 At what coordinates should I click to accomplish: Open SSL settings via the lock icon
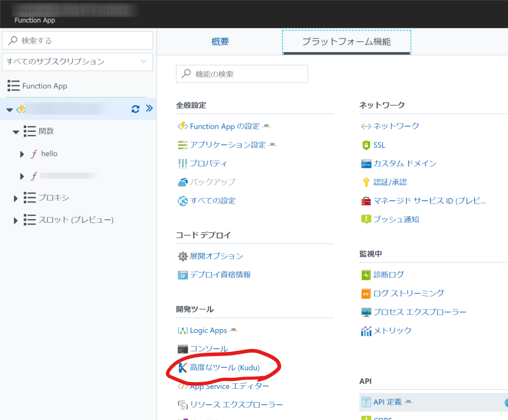tap(366, 145)
